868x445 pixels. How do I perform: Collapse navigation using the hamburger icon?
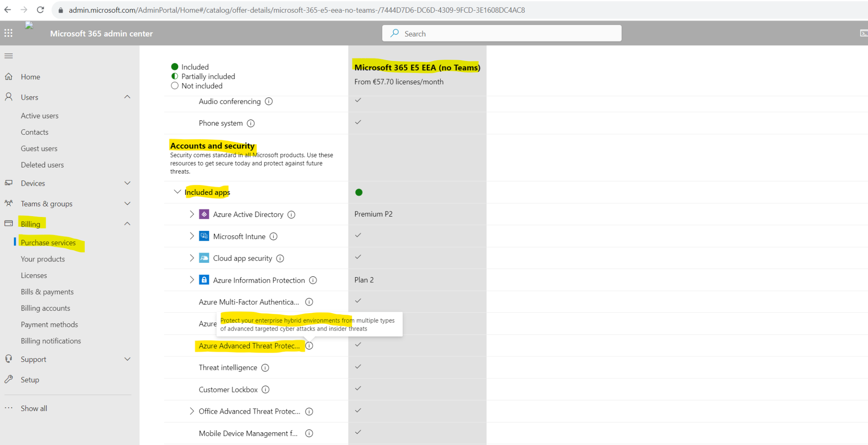click(x=8, y=56)
